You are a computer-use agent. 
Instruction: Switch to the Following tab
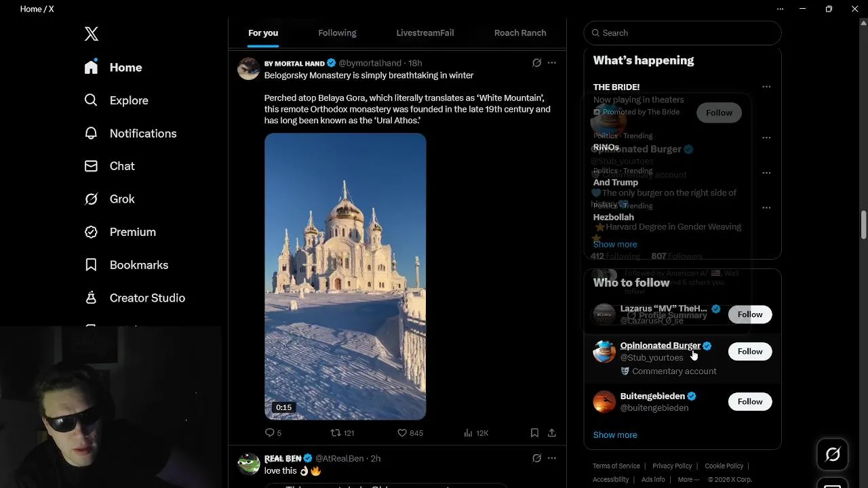pos(337,33)
